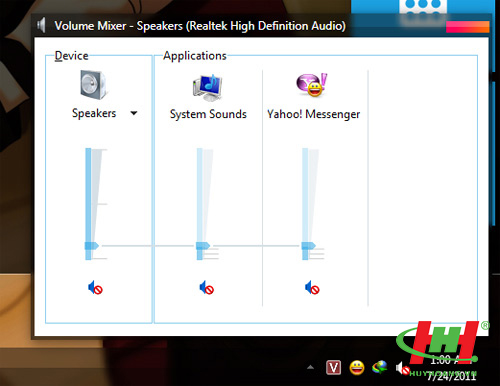The image size is (500, 386).
Task: Click the Speakers volume slider thumb
Action: 91,246
